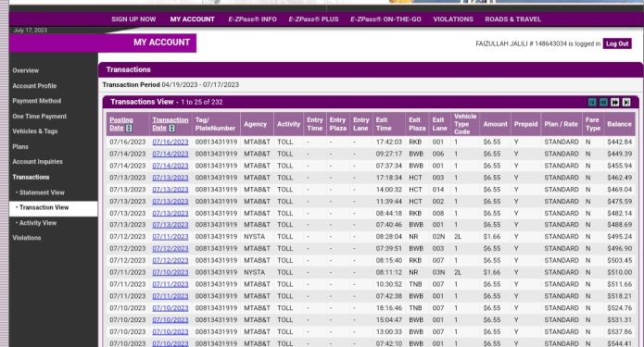The height and width of the screenshot is (347, 644).
Task: Select the $449.39 balance cell
Action: 619,154
